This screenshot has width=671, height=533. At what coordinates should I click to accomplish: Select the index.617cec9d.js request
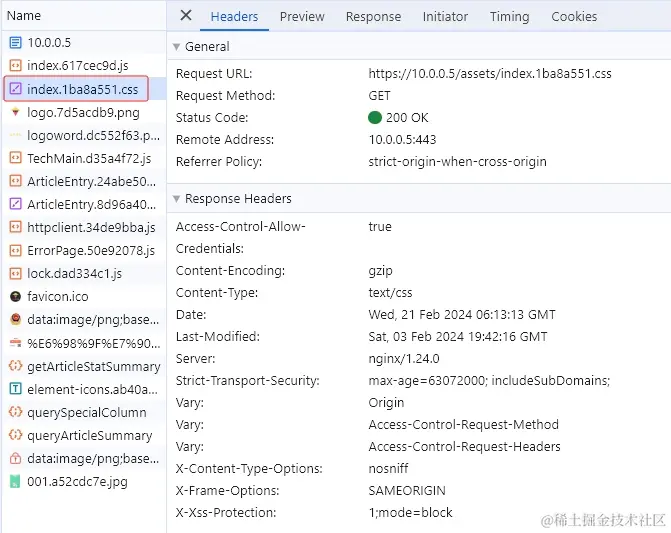tap(84, 65)
